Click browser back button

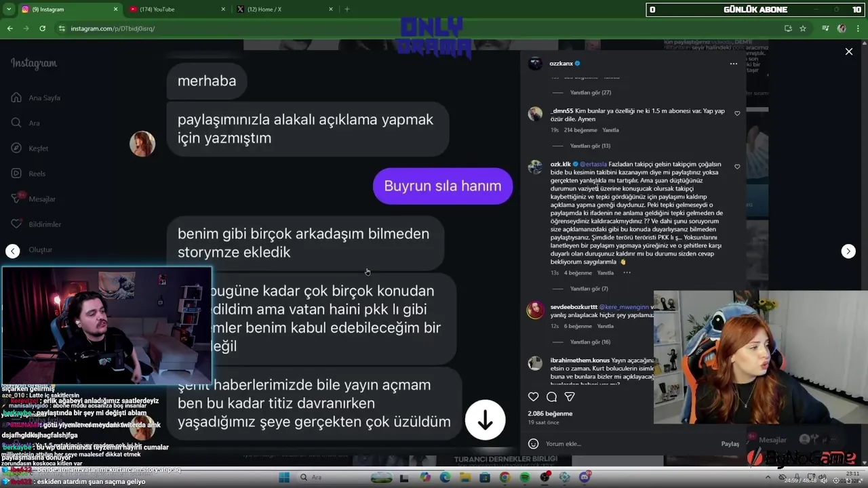9,28
